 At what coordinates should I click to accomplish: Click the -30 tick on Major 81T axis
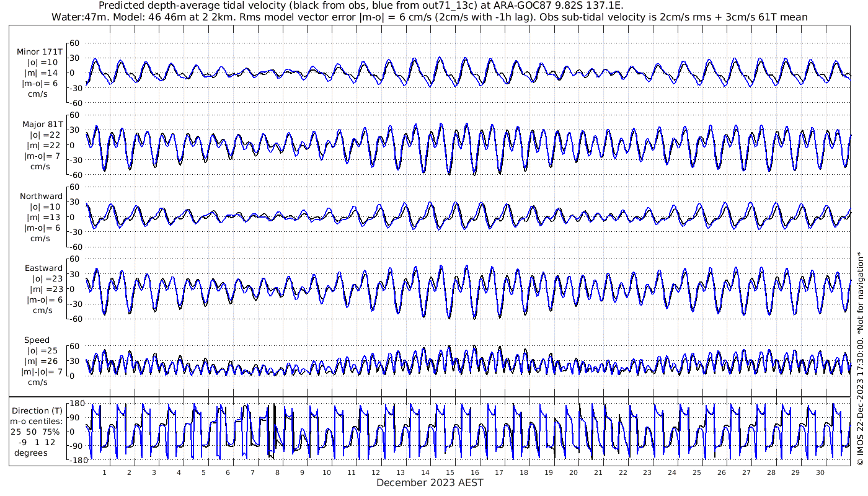tap(74, 160)
